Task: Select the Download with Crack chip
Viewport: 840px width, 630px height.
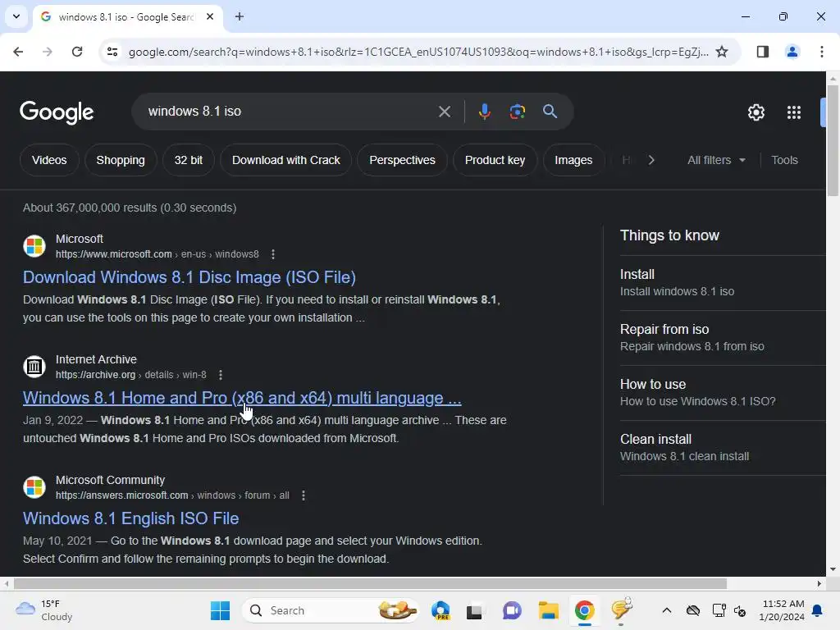Action: coord(286,160)
